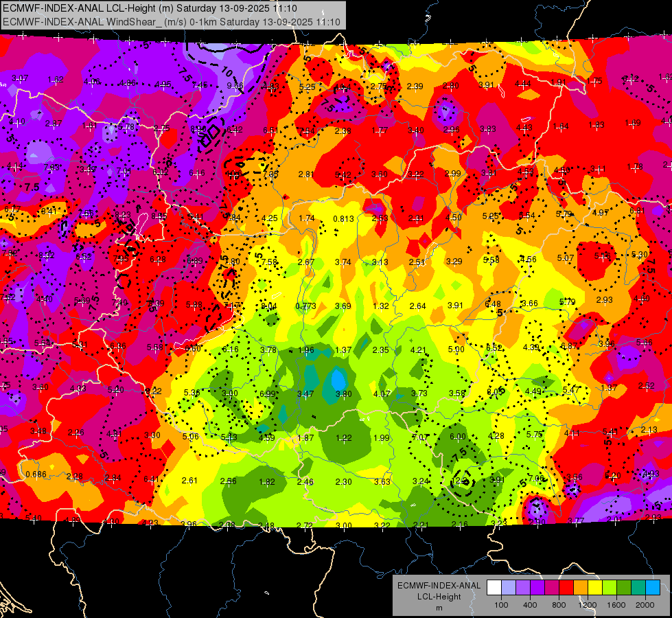Click the wind shear value 0.686
This screenshot has width=672, height=618.
click(36, 474)
